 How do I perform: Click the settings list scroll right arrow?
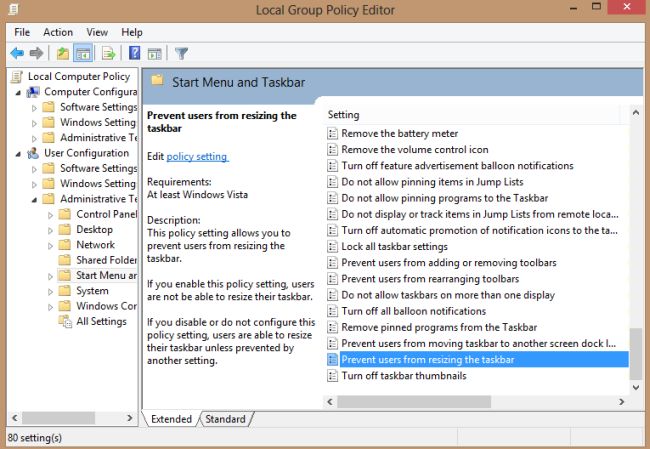coord(621,402)
